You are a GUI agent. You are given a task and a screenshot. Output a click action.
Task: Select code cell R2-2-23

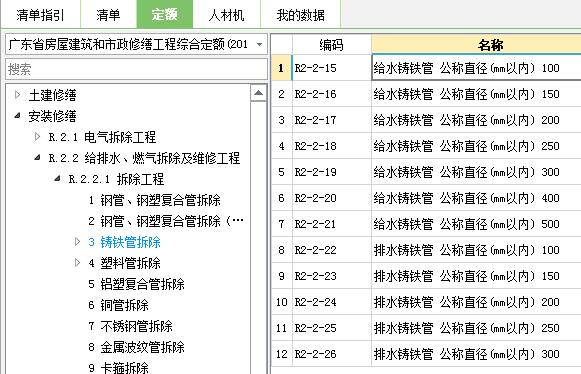(x=332, y=276)
